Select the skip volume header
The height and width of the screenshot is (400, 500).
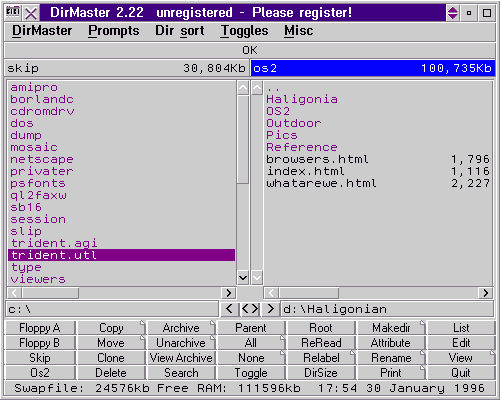(x=127, y=68)
